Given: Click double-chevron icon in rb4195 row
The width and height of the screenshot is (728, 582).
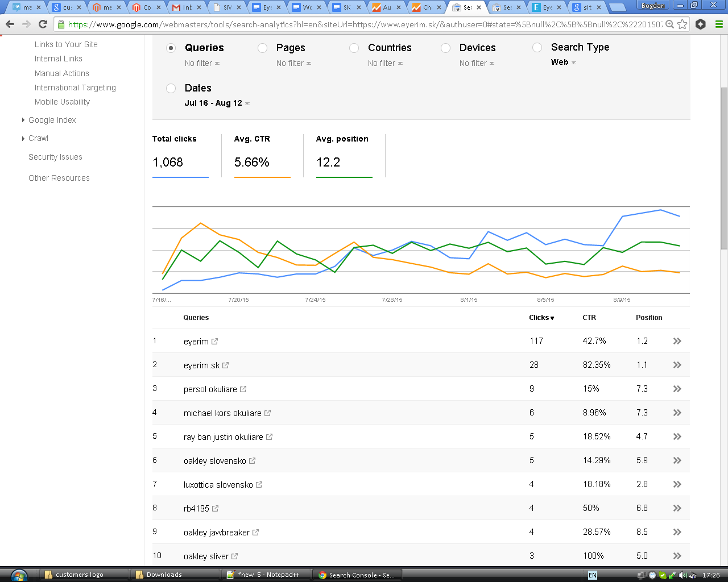Looking at the screenshot, I should pyautogui.click(x=677, y=508).
